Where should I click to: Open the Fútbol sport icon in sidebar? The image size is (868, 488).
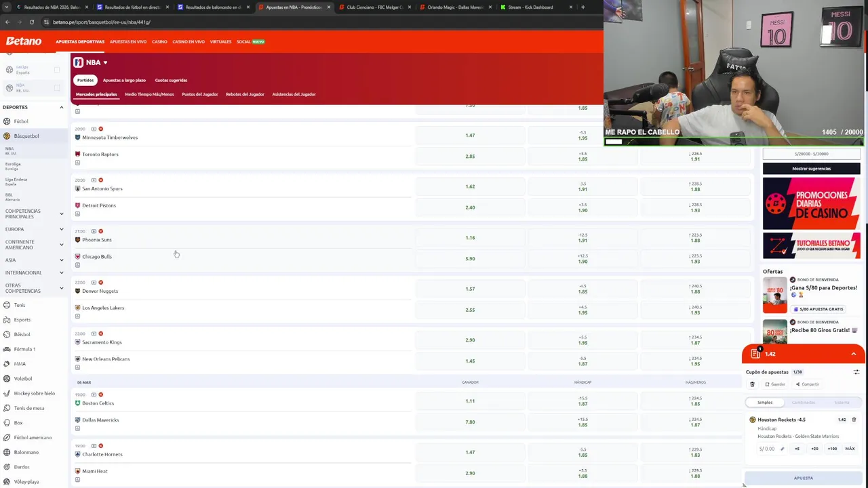(7, 121)
